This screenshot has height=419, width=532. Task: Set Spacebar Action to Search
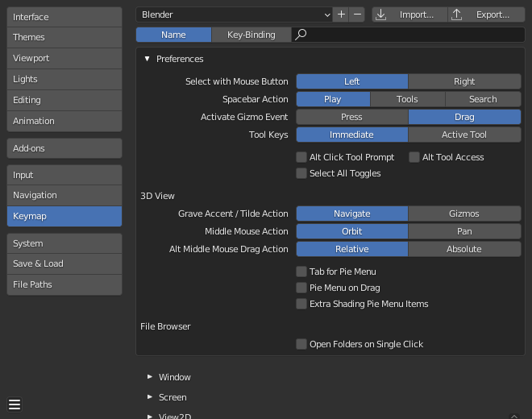click(x=483, y=99)
